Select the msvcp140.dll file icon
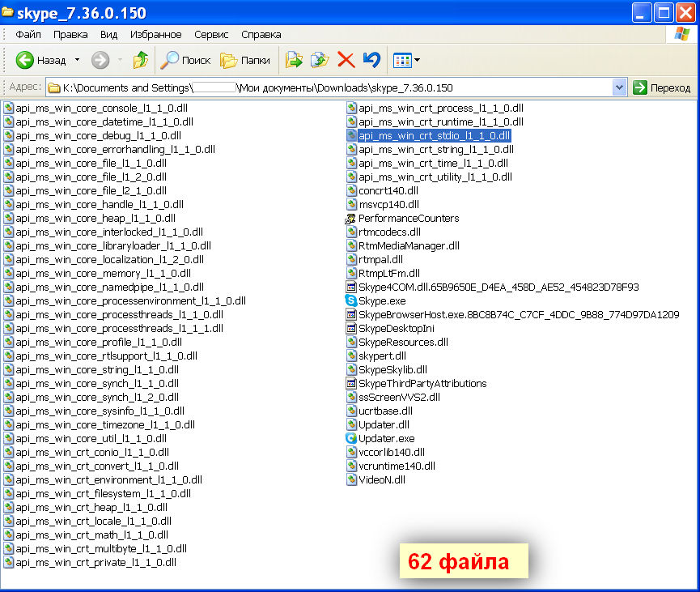 [x=351, y=205]
